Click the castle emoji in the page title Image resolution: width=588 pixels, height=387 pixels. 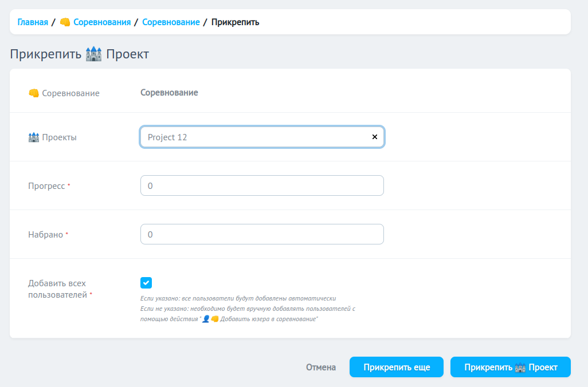(93, 53)
